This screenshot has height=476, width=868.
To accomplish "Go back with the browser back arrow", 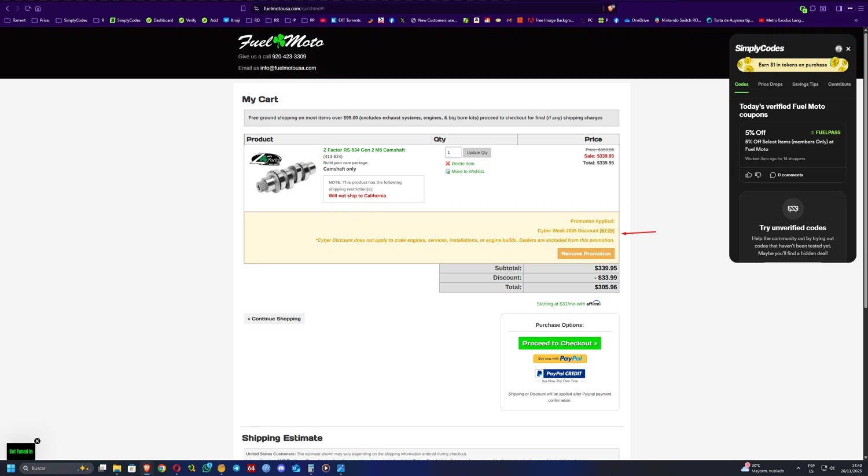I will (8, 9).
